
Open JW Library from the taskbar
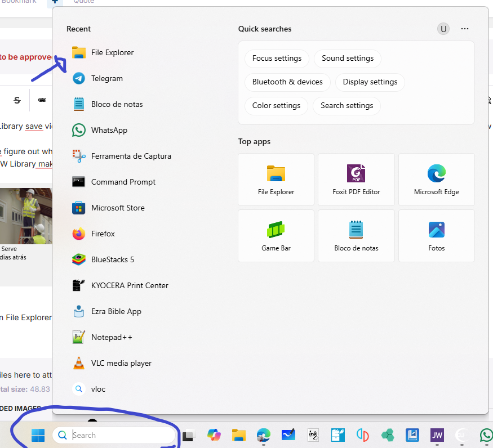pyautogui.click(x=437, y=435)
